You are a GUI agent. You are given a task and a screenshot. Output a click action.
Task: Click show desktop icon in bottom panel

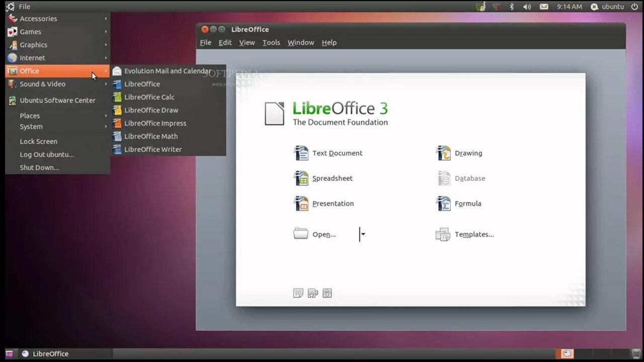coord(10,354)
